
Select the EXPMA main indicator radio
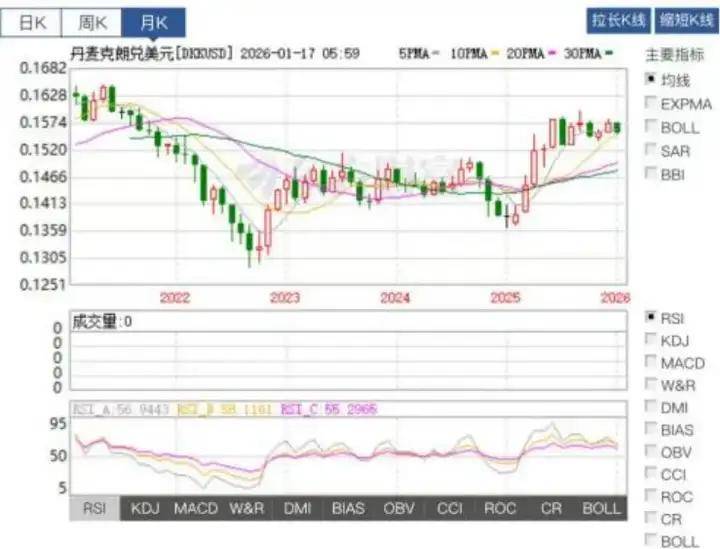click(x=650, y=102)
